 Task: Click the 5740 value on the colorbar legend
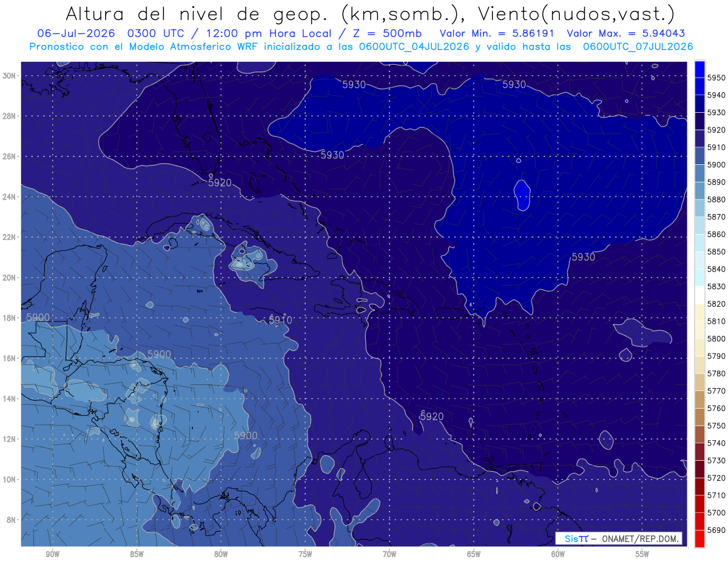click(716, 443)
